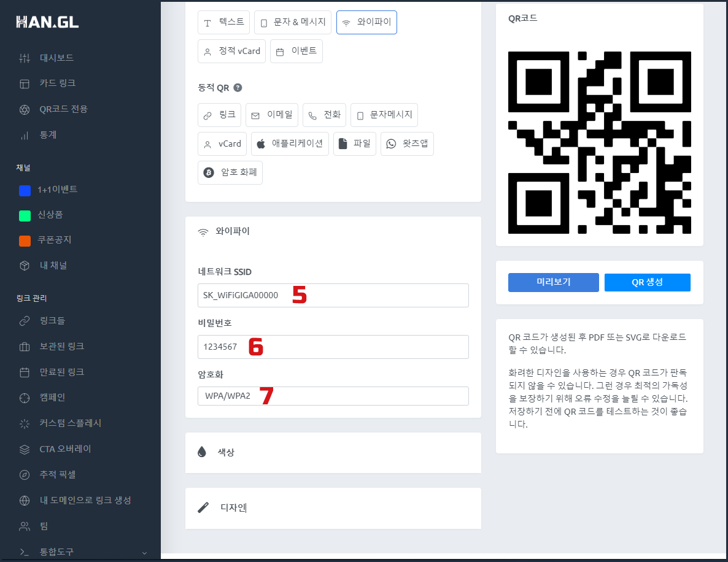
Task: Open the 암호화 WPA/WPA2 dropdown
Action: 333,396
